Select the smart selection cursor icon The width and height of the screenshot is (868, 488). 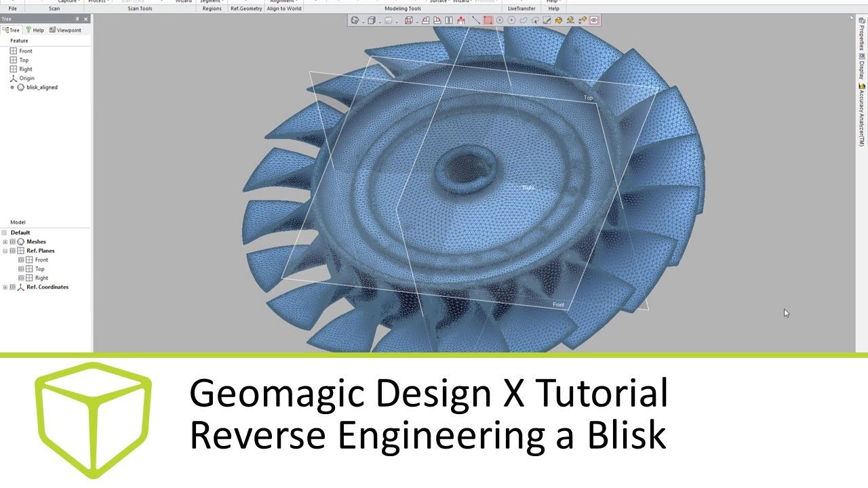click(535, 20)
